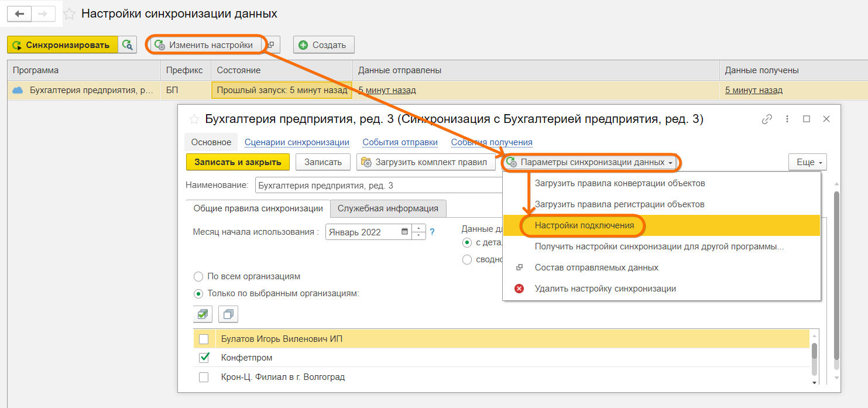The image size is (868, 408).
Task: Click Записать и закрыть
Action: pyautogui.click(x=238, y=162)
